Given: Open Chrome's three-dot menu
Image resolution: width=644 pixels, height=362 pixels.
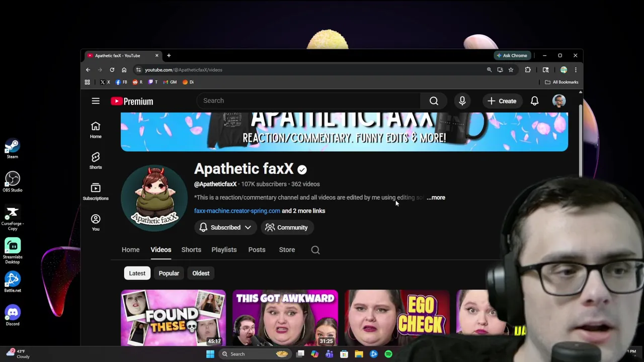Looking at the screenshot, I should 576,70.
